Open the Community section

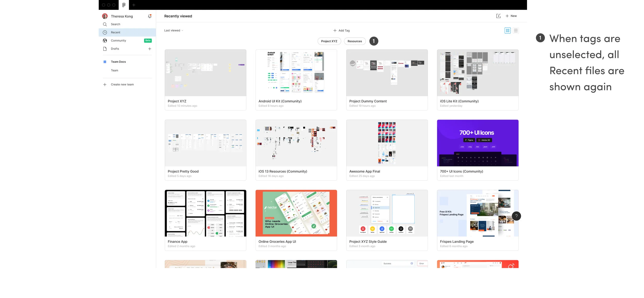point(118,41)
